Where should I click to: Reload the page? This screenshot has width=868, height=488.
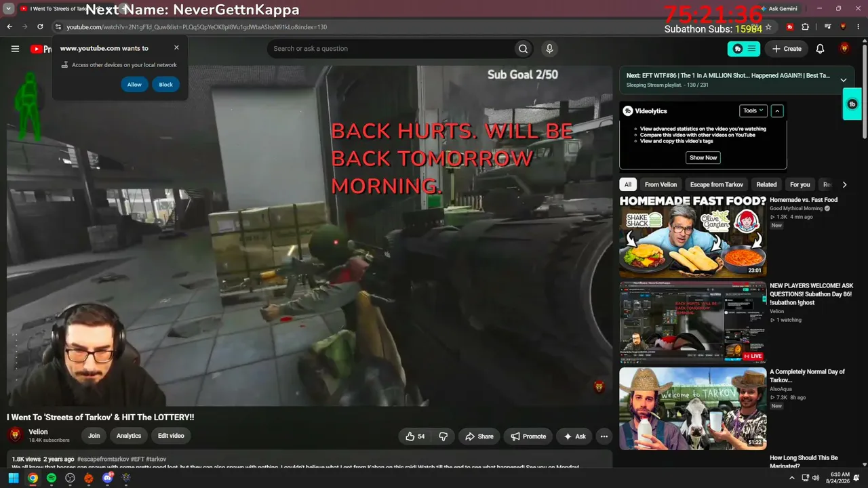coord(40,27)
